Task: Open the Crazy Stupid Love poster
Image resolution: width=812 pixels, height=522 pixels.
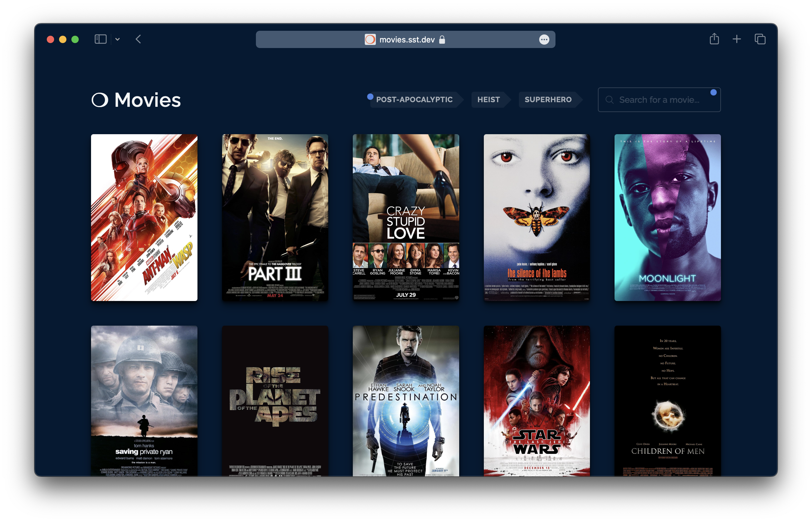Action: click(x=406, y=217)
